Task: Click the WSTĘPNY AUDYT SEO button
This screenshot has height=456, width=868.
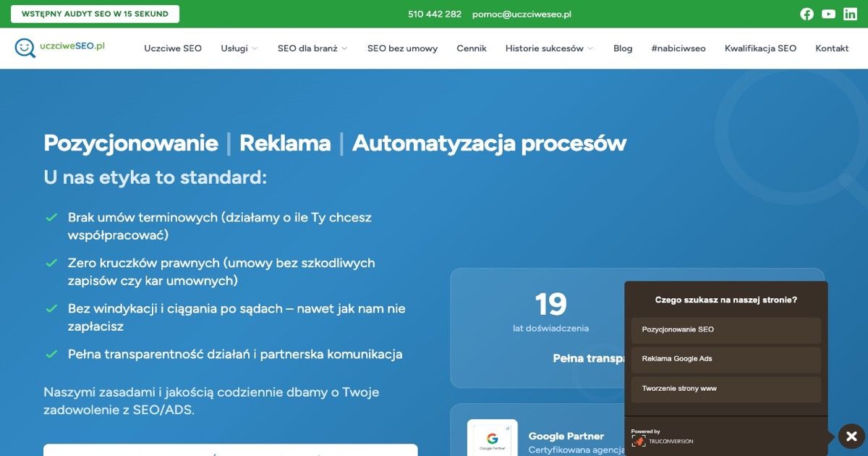Action: point(95,14)
